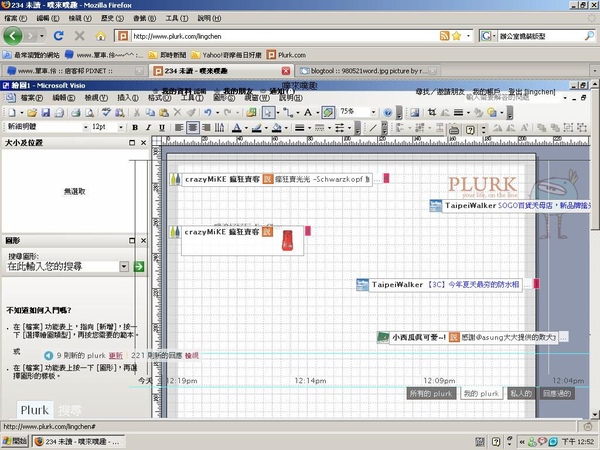Select the Pointer tool in Visio

pyautogui.click(x=268, y=112)
